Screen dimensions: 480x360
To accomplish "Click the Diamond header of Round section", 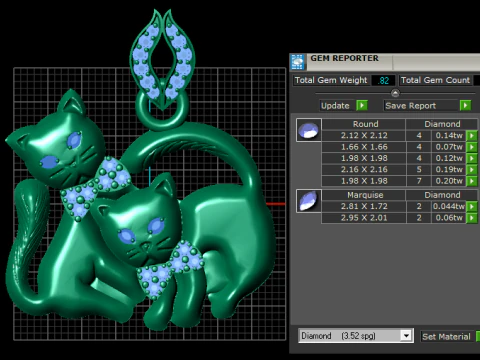I will (x=442, y=124).
